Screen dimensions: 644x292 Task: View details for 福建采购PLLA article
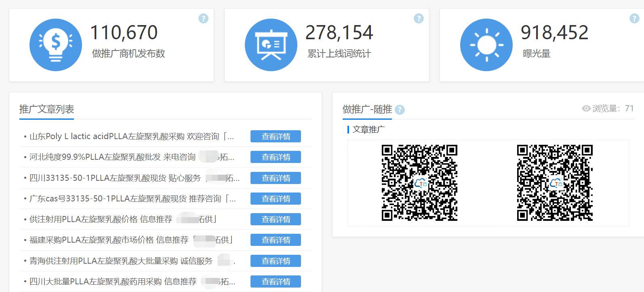[x=276, y=240]
